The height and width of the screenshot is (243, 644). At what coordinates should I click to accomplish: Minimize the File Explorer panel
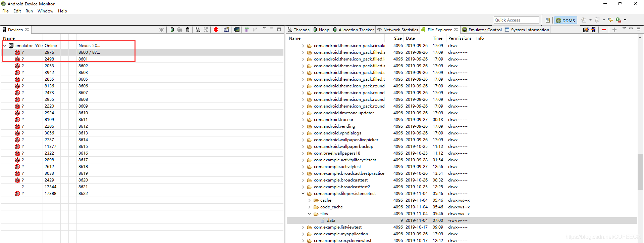pos(631,29)
